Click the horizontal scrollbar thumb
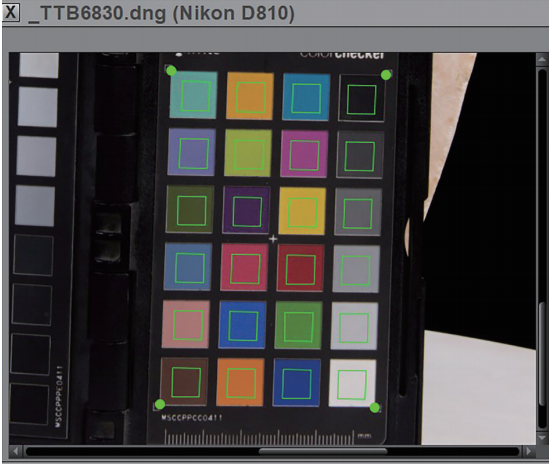The height and width of the screenshot is (465, 549). pyautogui.click(x=323, y=451)
